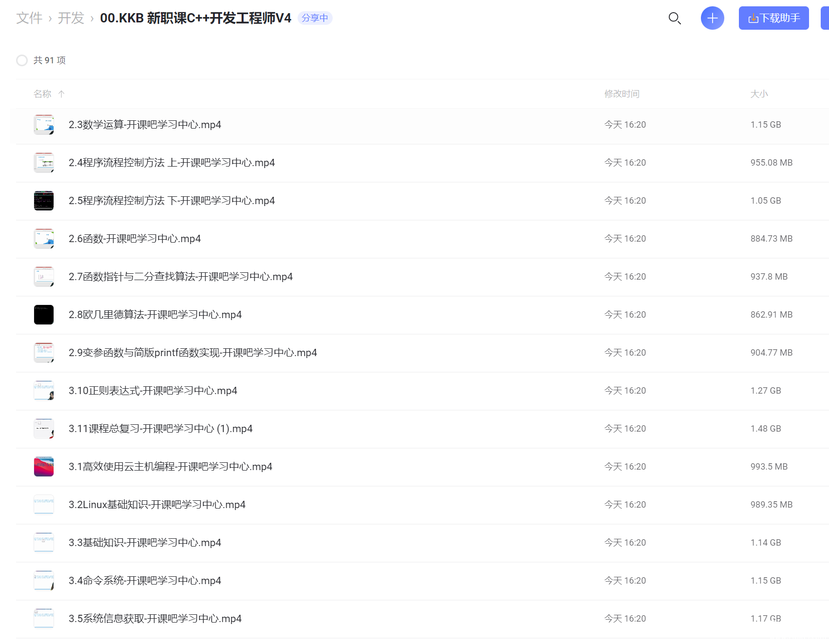829x644 pixels.
Task: Select file name 3.1高效使用云主机编程-开课吧学习中心.mp4
Action: pyautogui.click(x=170, y=467)
